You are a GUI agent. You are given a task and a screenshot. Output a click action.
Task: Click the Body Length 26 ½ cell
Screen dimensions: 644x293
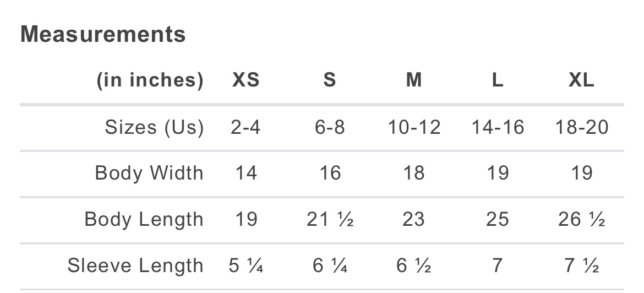click(582, 219)
